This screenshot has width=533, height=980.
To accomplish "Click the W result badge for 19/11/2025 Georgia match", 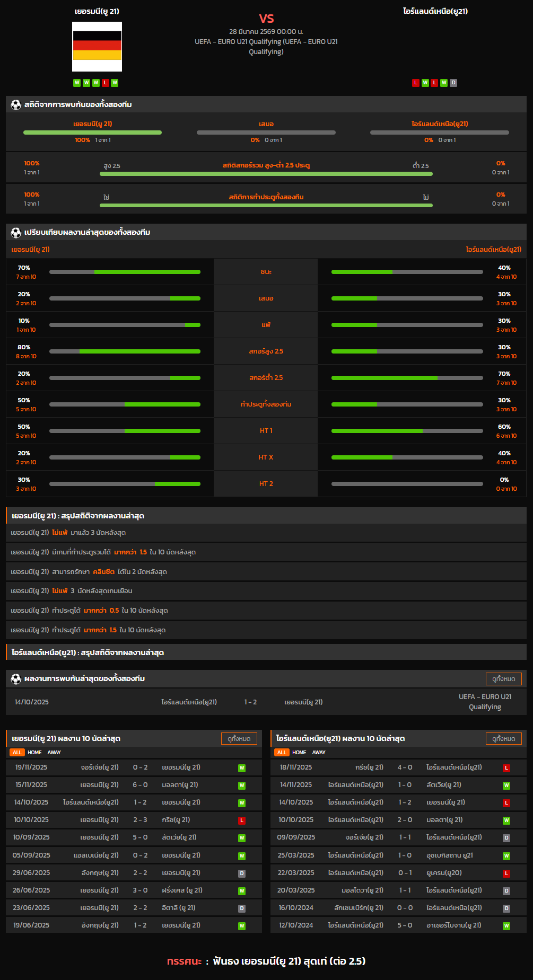I will point(242,768).
